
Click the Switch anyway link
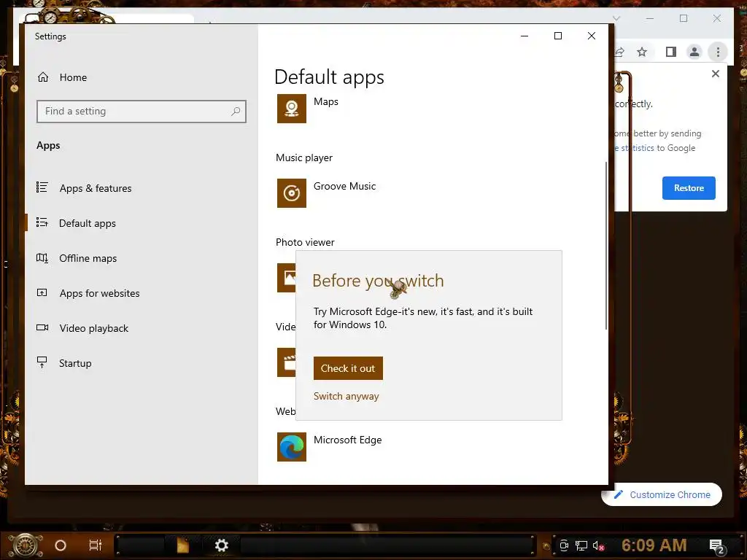(347, 396)
